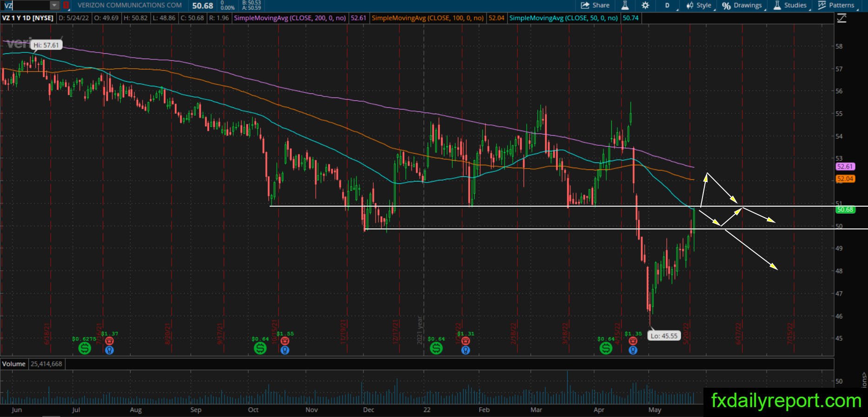Image resolution: width=868 pixels, height=417 pixels.
Task: Click the blue lightbulb icon under $1.31
Action: coord(465,350)
